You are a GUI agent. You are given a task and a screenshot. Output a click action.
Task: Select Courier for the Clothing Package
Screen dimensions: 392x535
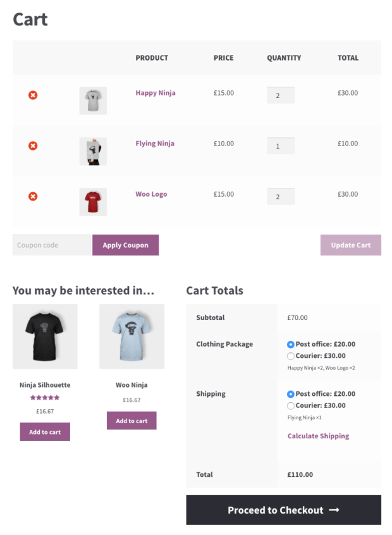coord(290,356)
